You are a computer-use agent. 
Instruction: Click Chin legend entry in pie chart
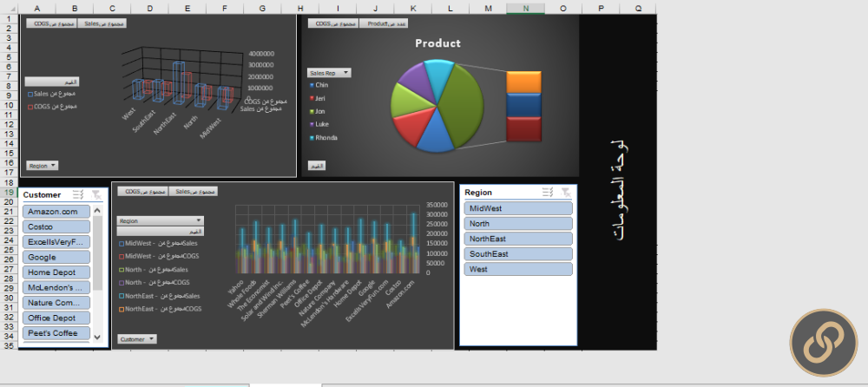[319, 85]
